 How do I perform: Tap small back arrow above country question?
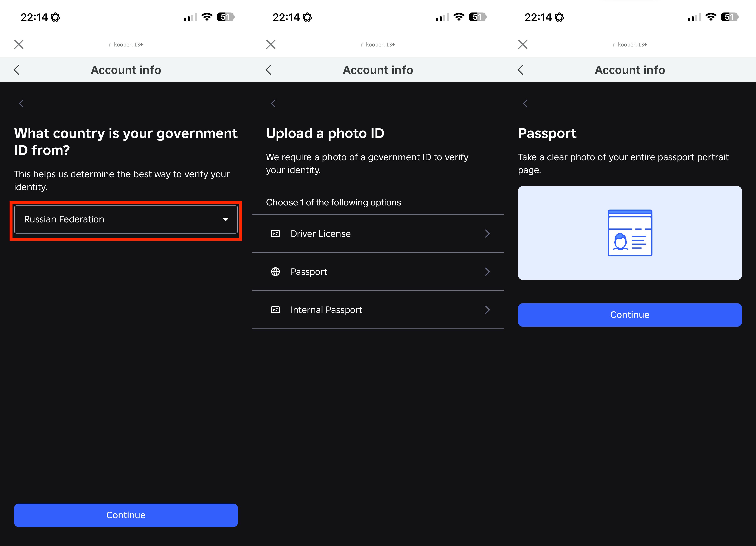tap(21, 104)
